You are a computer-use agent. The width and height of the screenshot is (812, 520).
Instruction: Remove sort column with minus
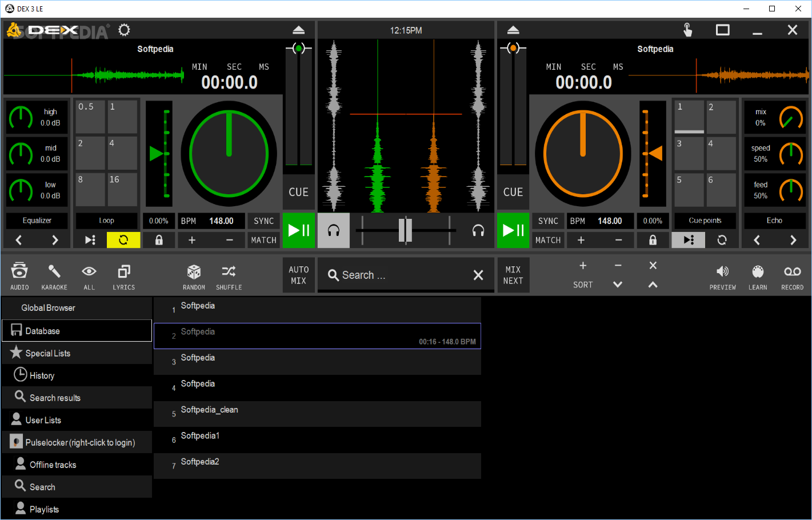coord(618,266)
